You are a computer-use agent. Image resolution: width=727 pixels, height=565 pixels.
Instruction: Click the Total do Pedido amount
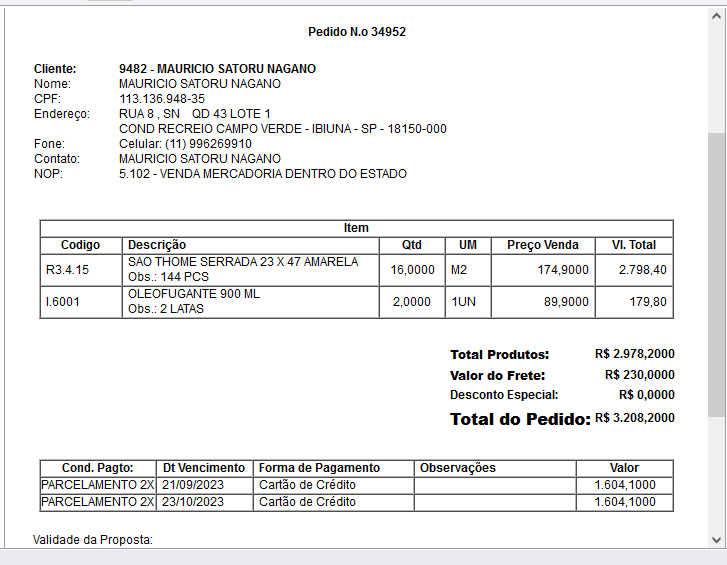coord(634,418)
